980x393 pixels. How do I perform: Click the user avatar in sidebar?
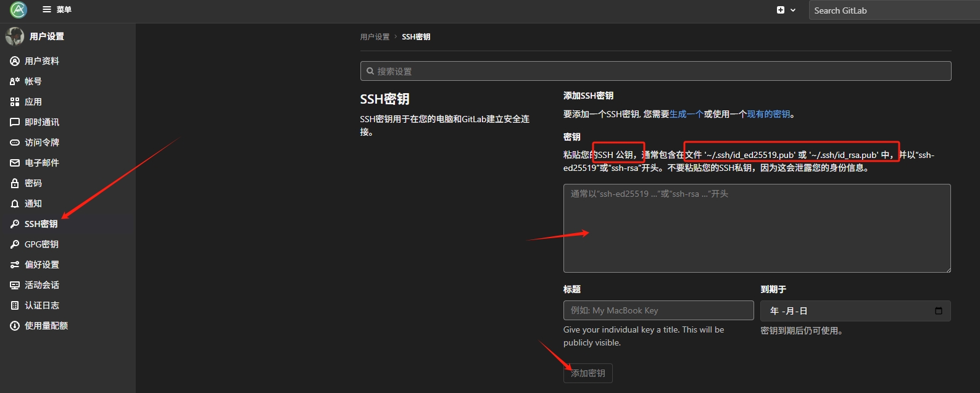click(x=14, y=36)
